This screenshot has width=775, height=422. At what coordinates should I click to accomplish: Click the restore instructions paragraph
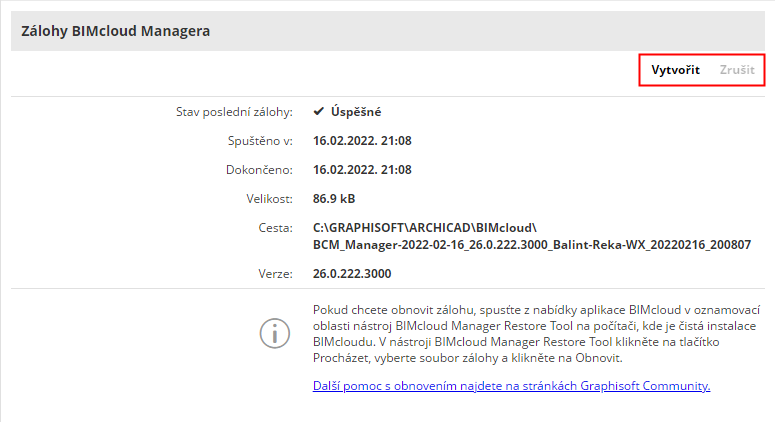536,334
